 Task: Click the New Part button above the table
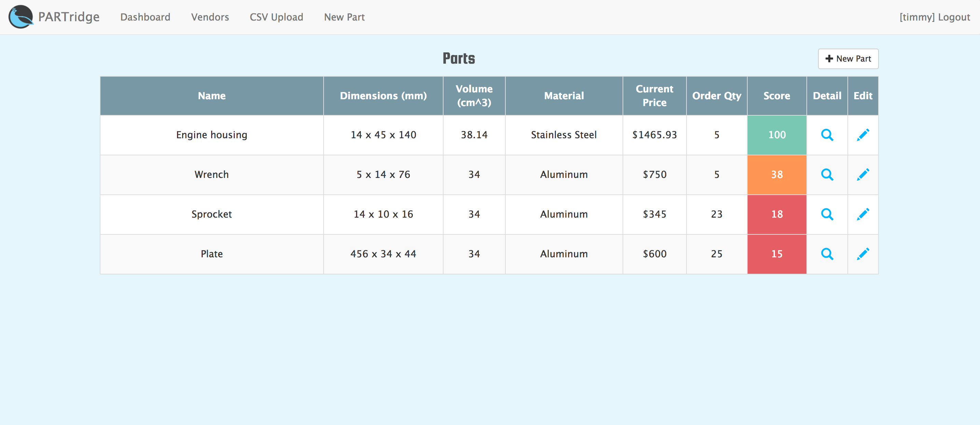(848, 59)
